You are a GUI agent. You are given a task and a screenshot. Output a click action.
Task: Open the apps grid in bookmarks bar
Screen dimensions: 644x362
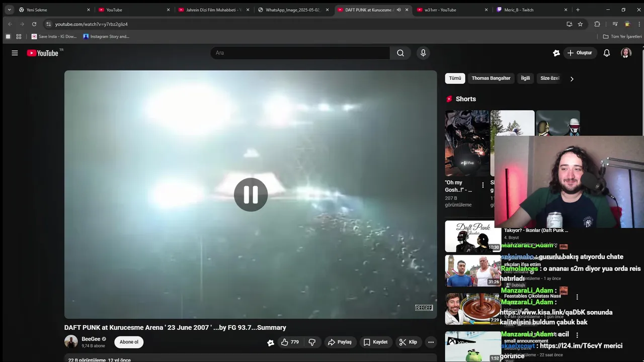19,37
